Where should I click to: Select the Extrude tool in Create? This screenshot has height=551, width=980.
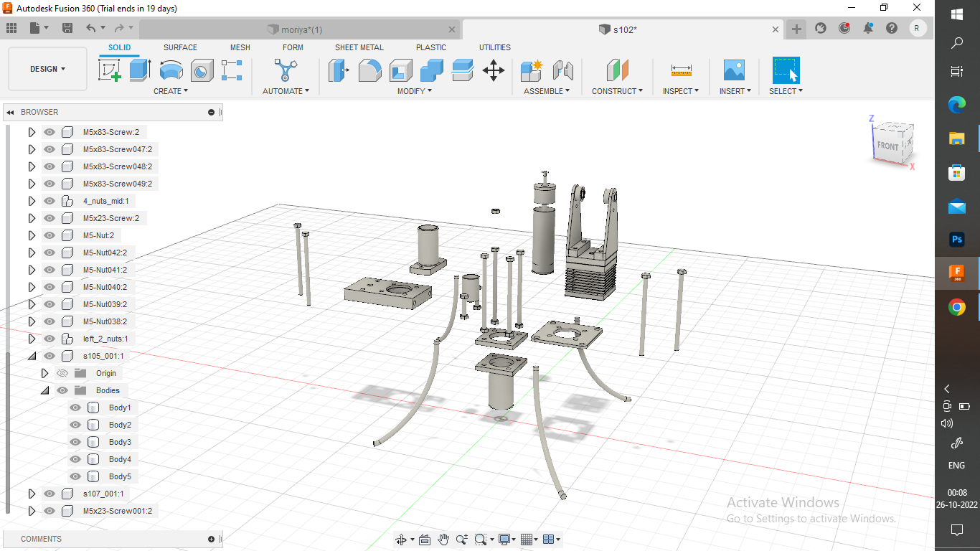pyautogui.click(x=140, y=70)
